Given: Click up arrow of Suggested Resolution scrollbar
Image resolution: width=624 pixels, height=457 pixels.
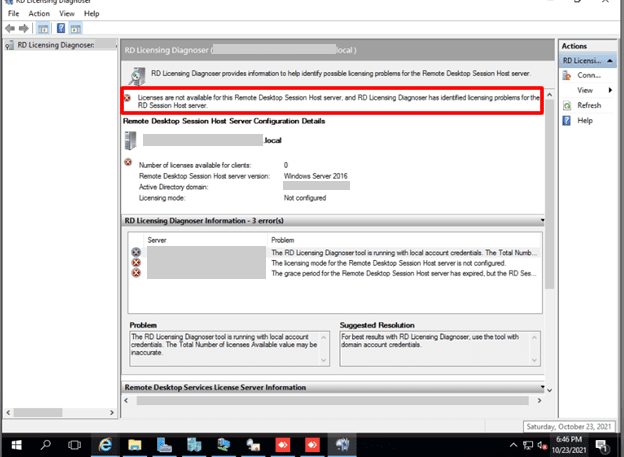Looking at the screenshot, I should 534,337.
